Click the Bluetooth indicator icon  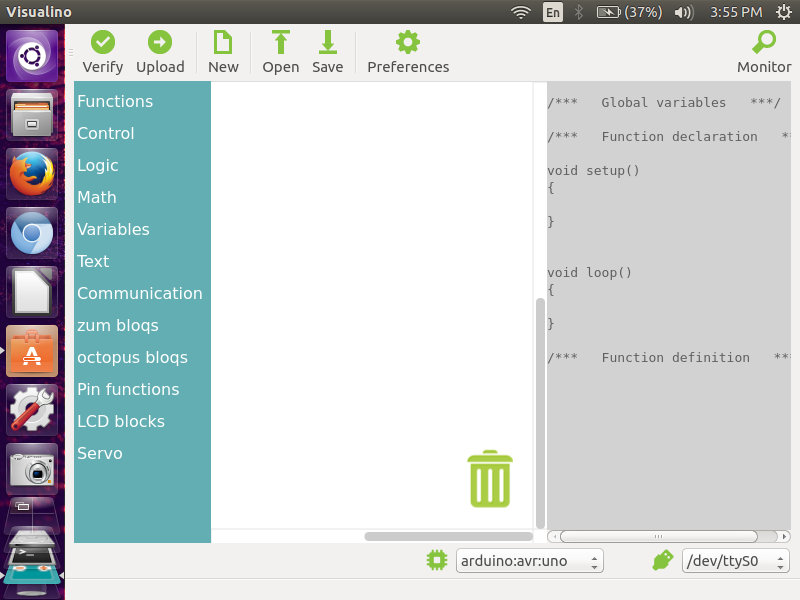point(579,12)
